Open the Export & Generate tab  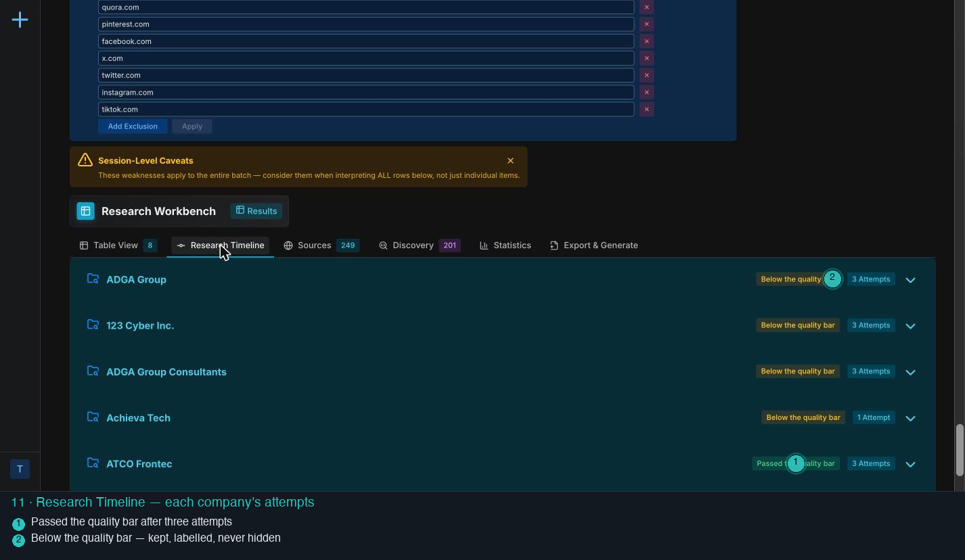[593, 246]
